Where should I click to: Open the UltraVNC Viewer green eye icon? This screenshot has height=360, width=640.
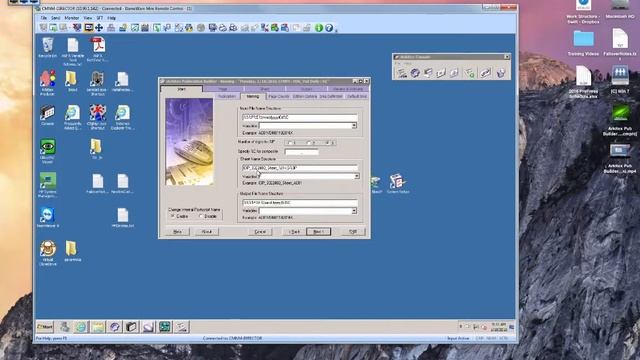(47, 151)
